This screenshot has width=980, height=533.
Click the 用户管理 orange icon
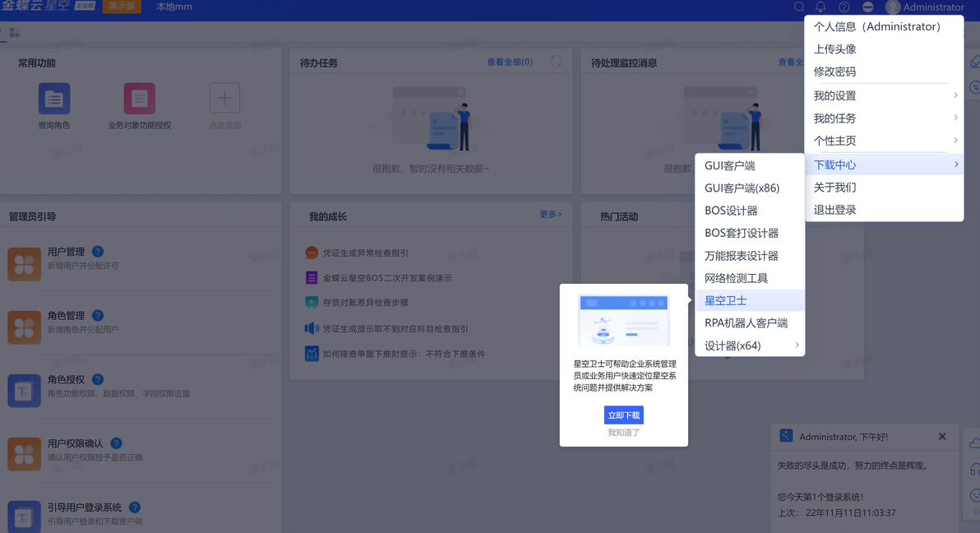point(25,264)
